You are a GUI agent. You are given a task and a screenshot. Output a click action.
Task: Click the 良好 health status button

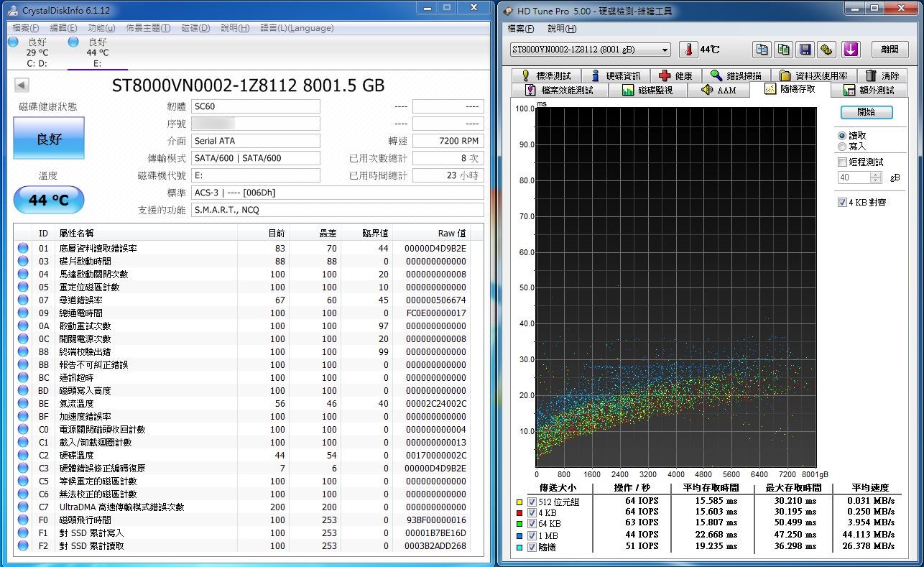49,139
